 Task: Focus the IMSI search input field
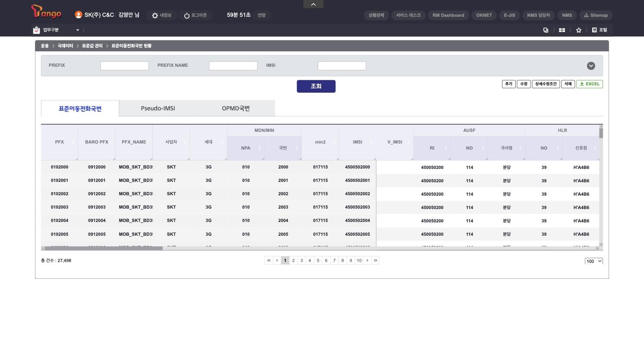click(x=342, y=66)
